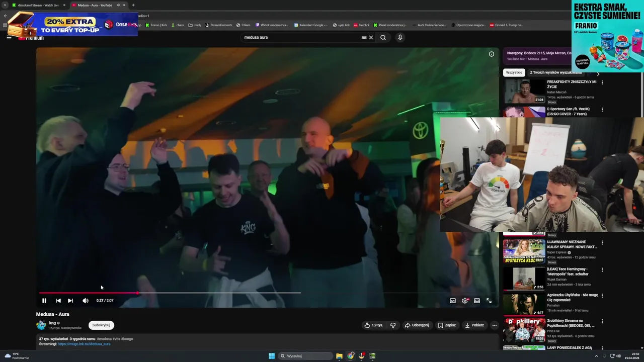Open Taco Hemingway Metropolis video thumbnail

[x=524, y=279]
